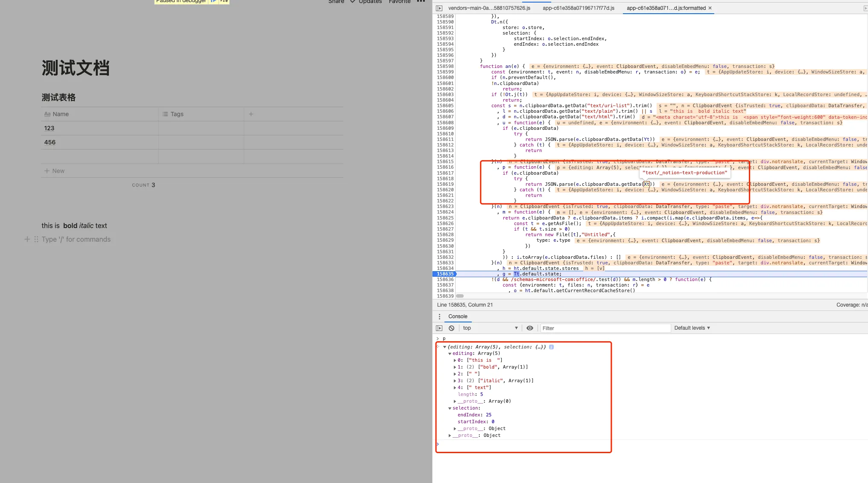868x483 pixels.
Task: Click the block drag handle icon
Action: coord(36,239)
